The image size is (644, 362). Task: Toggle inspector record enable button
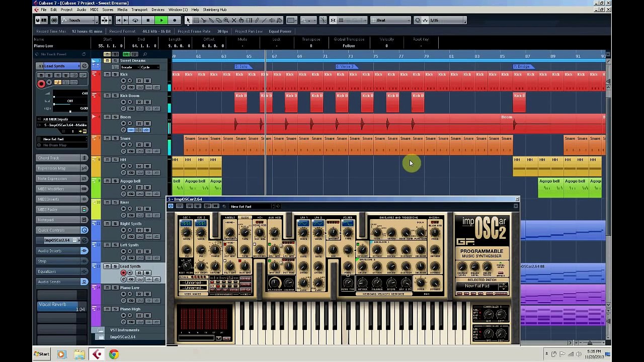pyautogui.click(x=41, y=84)
